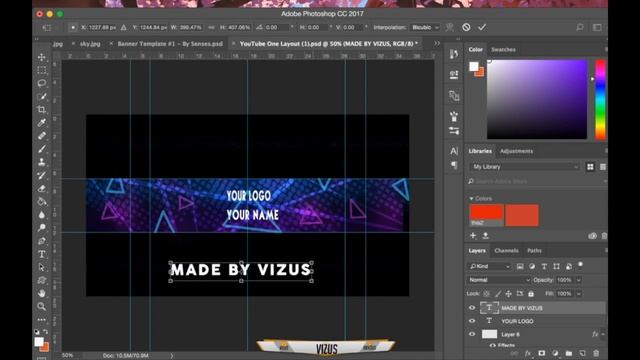Screen dimensions: 640x360
Task: Hide the YOUR LOGO layer
Action: click(472, 321)
